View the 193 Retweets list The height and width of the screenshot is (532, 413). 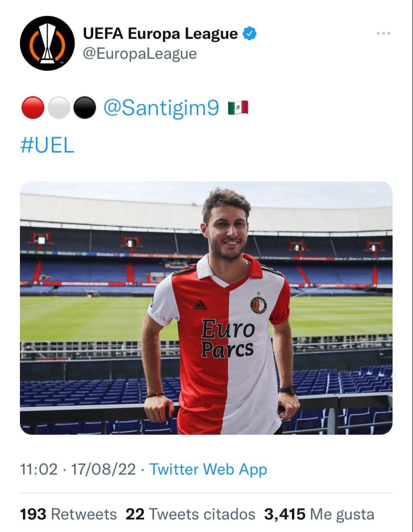coord(68,514)
